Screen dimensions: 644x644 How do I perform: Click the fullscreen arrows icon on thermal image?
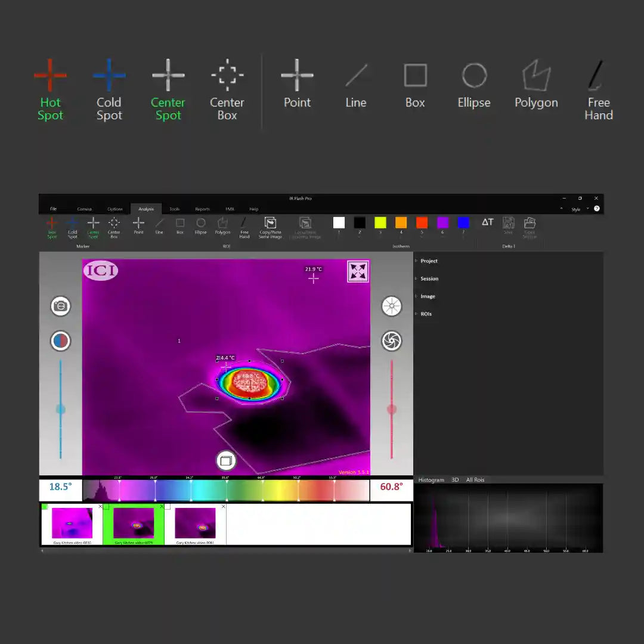[358, 271]
